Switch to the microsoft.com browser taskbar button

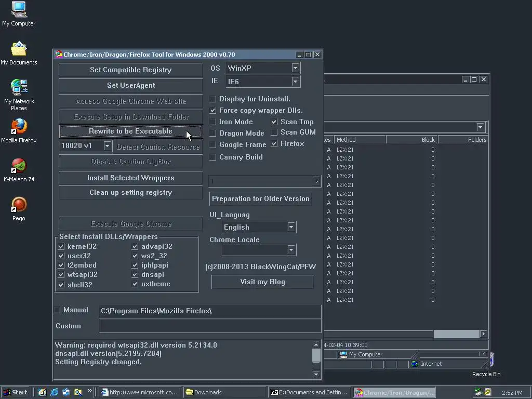tap(140, 392)
